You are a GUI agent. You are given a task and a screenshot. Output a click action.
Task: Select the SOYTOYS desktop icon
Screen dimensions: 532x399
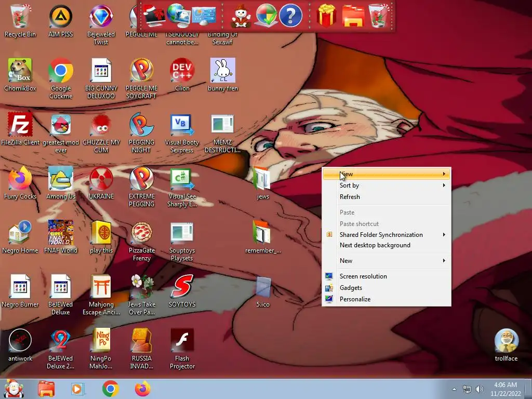coord(182,291)
